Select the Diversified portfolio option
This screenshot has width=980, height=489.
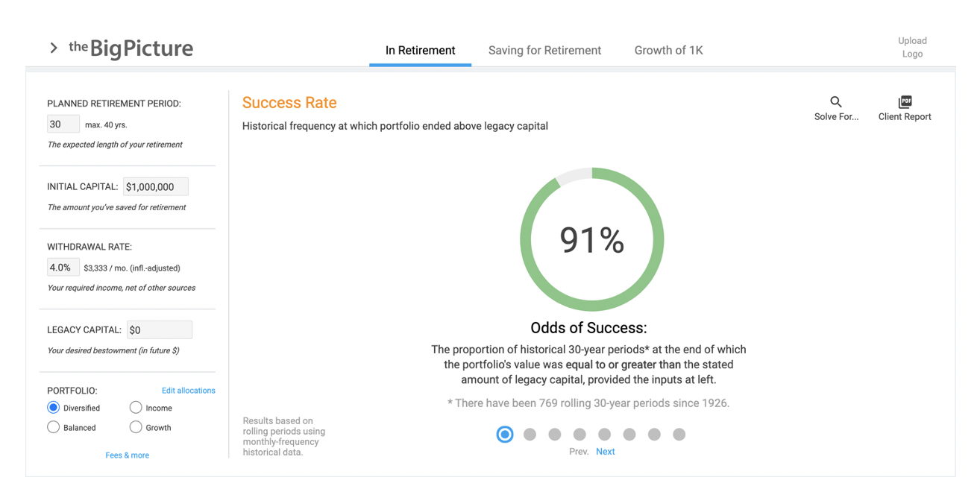pos(54,408)
